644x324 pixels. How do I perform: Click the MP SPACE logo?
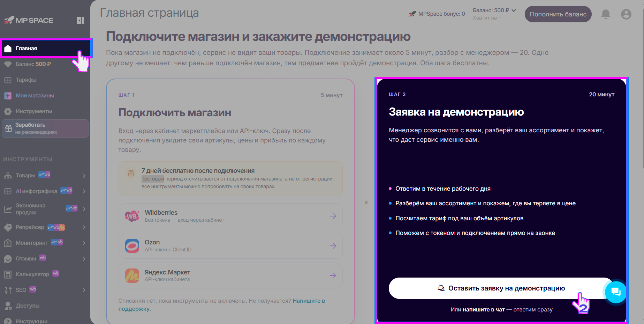point(29,20)
